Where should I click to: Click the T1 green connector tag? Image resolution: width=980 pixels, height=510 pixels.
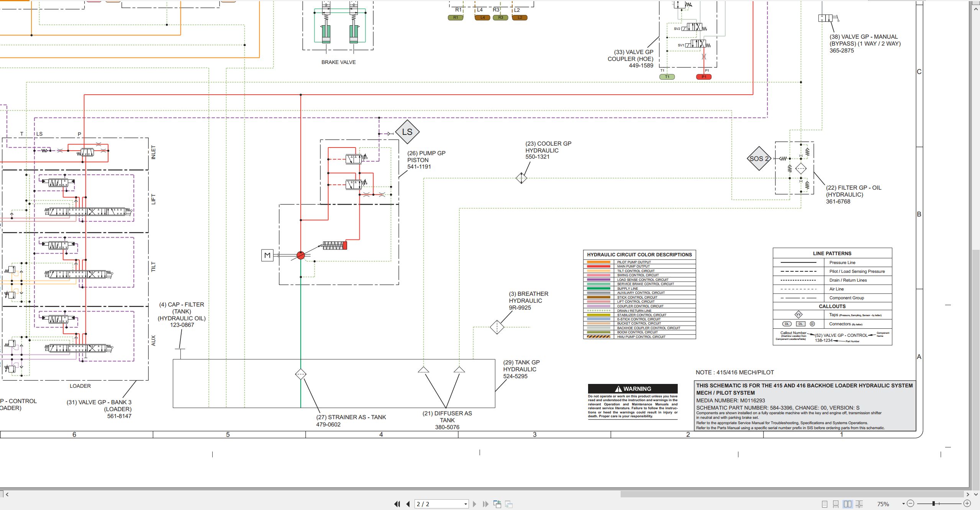tap(667, 77)
